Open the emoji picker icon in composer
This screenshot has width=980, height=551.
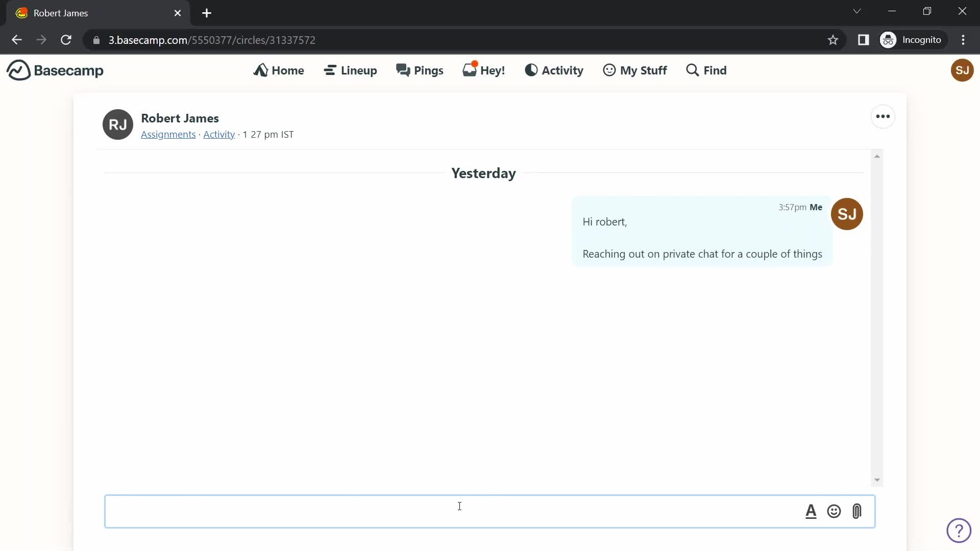pos(834,511)
